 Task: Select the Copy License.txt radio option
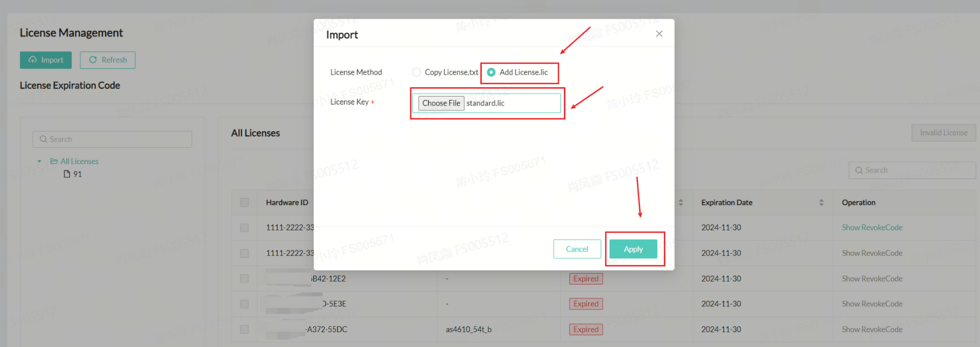click(x=417, y=72)
